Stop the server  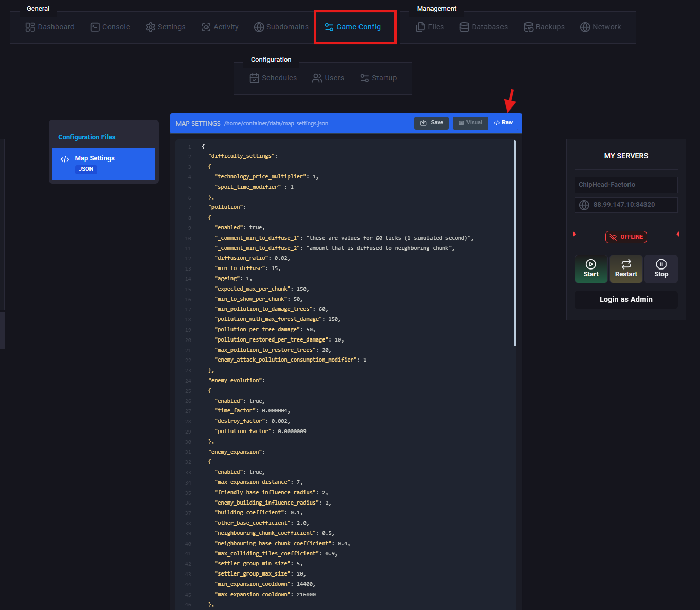[661, 269]
